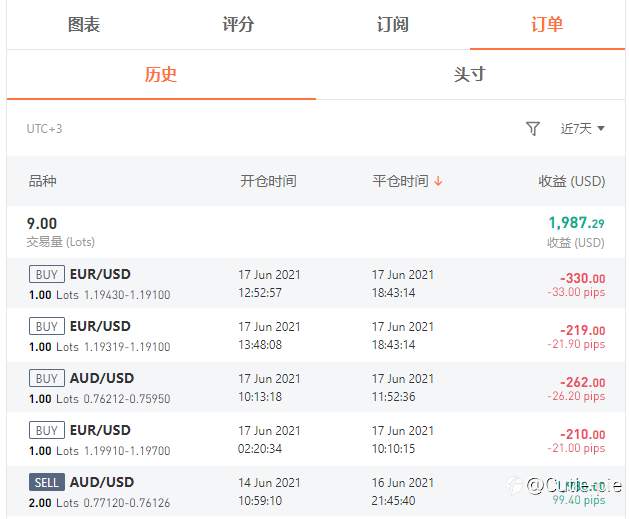
Task: Click BUY badge of the -330.00 trade
Action: pyautogui.click(x=47, y=274)
